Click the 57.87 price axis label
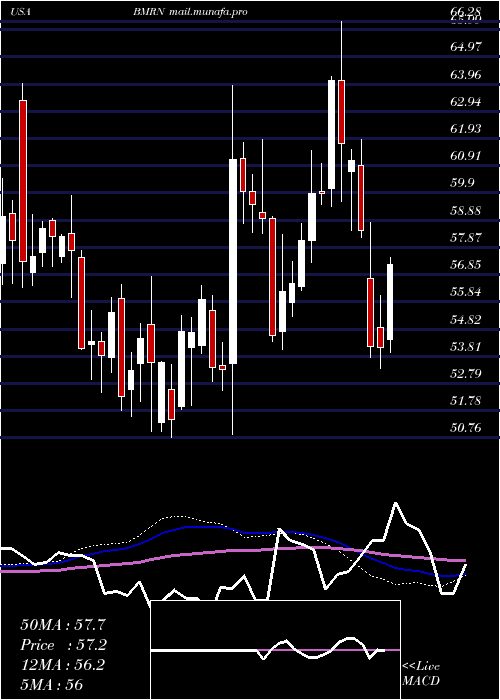 tap(466, 238)
